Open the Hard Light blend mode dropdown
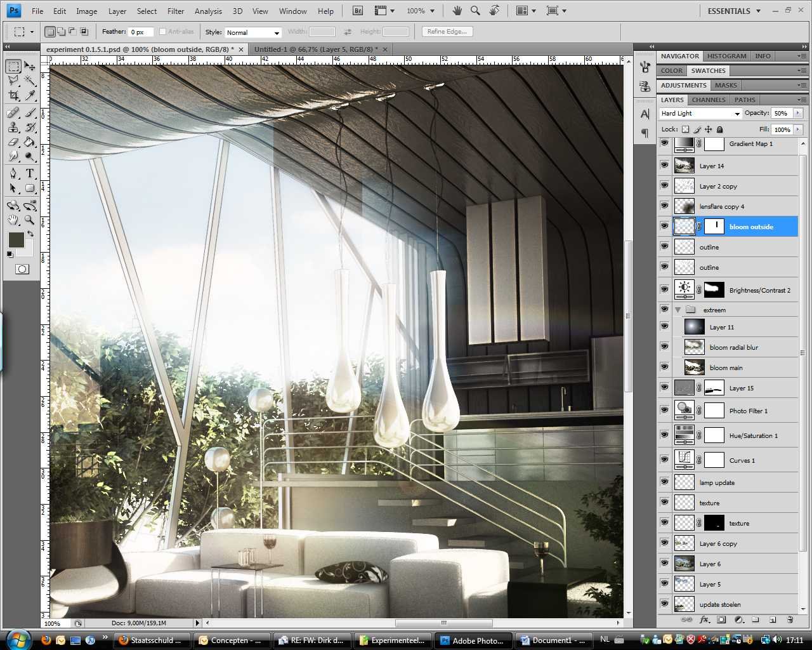This screenshot has width=812, height=650. [x=700, y=114]
